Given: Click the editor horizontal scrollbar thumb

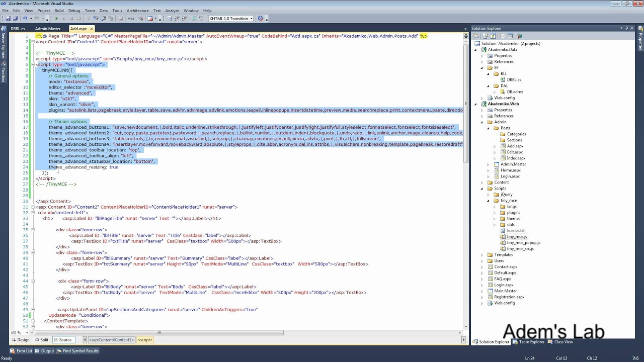Looking at the screenshot, I should click(x=158, y=333).
